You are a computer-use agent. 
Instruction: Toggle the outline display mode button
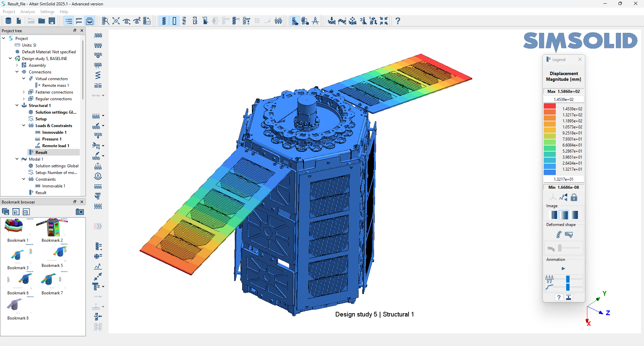[174, 21]
